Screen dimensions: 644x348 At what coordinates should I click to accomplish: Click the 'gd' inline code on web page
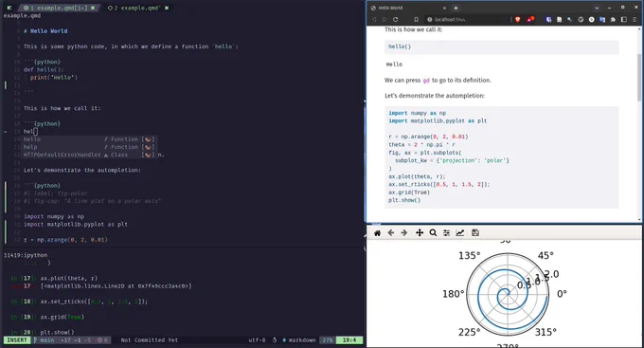coord(426,81)
